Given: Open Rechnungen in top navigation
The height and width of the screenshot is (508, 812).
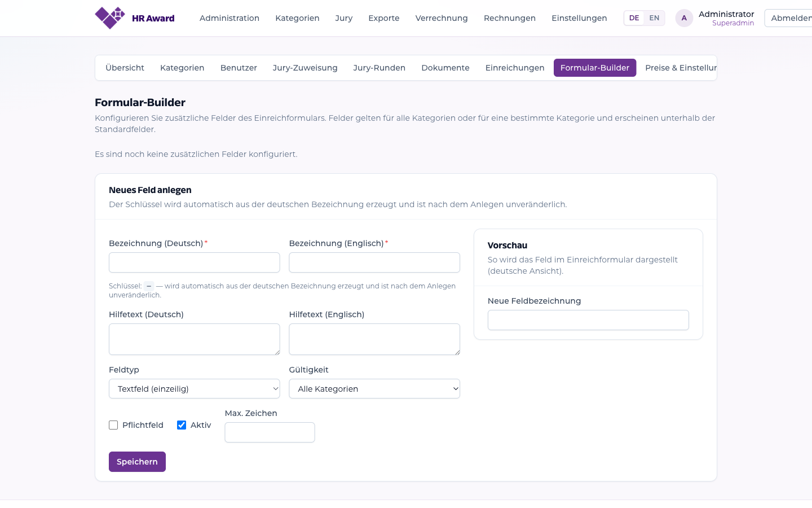Looking at the screenshot, I should [x=510, y=18].
